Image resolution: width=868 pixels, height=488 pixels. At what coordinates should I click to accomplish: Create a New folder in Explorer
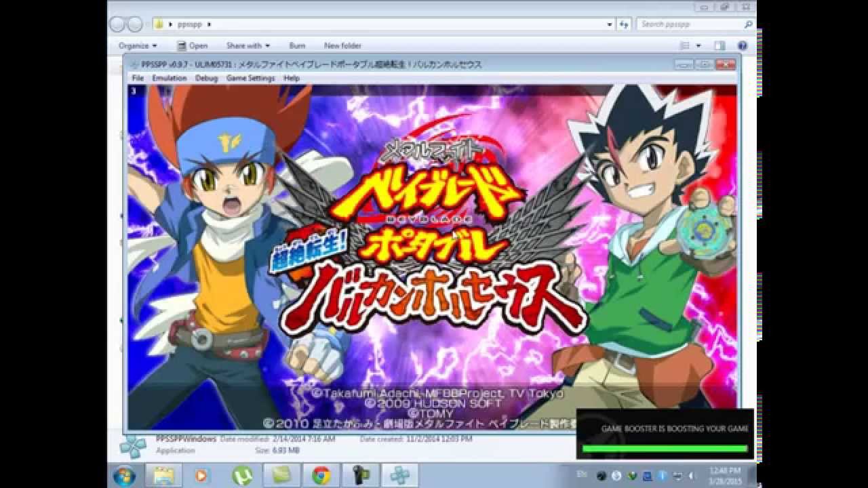tap(342, 45)
